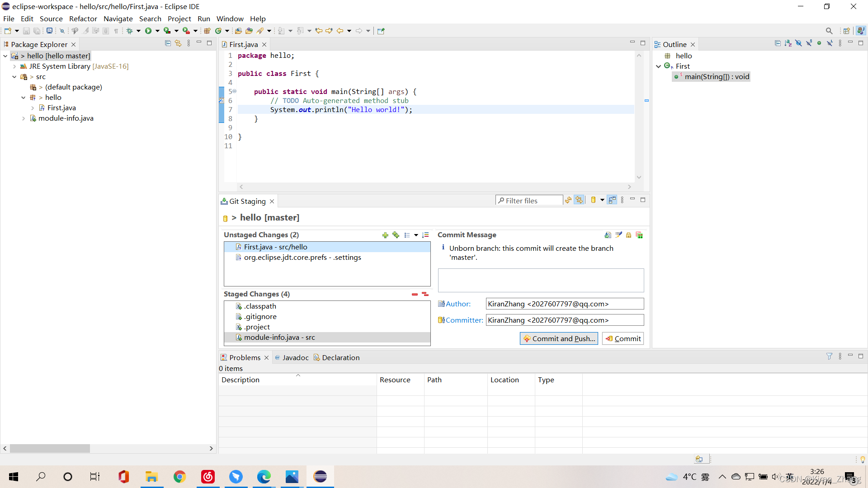Collapse the First class in the Outline
868x488 pixels.
click(x=659, y=66)
